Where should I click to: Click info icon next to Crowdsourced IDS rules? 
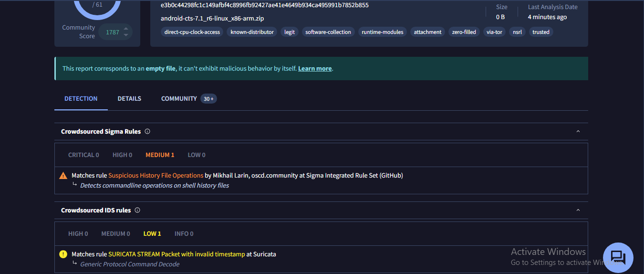tap(137, 210)
